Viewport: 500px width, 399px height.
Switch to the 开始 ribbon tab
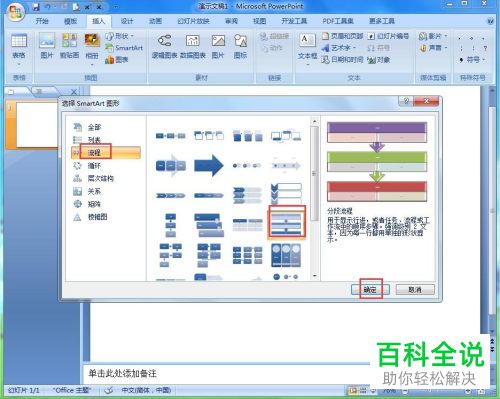tap(42, 21)
